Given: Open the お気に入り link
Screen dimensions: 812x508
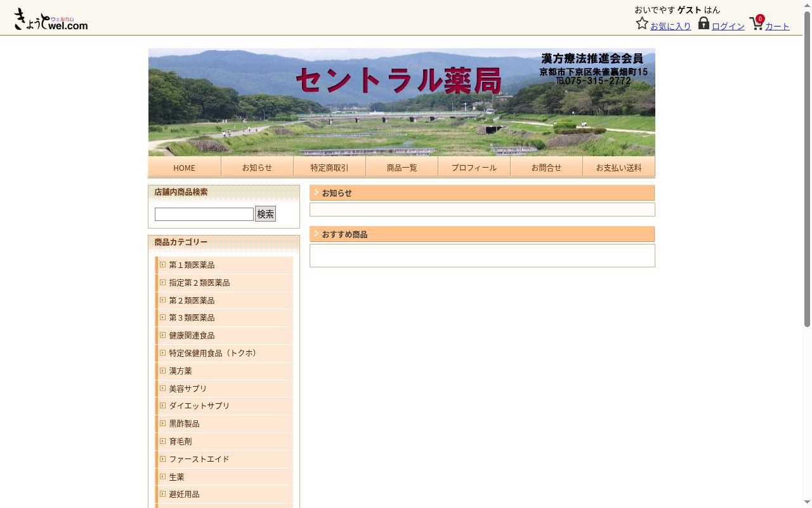Looking at the screenshot, I should [671, 26].
